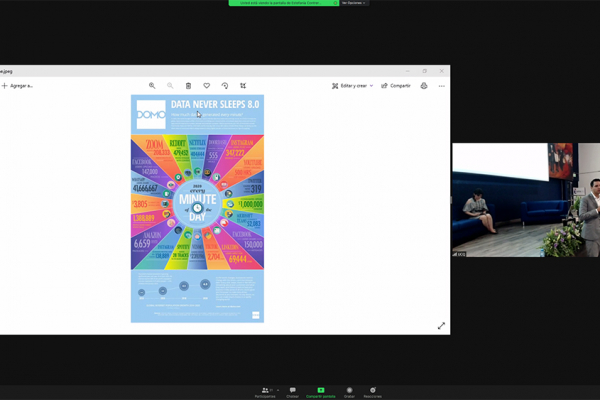The width and height of the screenshot is (600, 400).
Task: Expand the 'Editar y crear' dropdown
Action: coord(352,86)
